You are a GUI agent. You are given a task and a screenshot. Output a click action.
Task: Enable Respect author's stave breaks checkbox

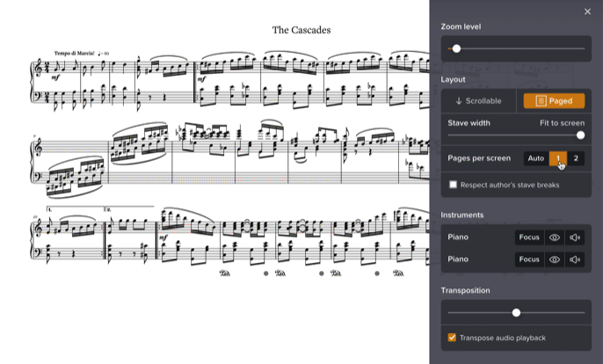click(x=454, y=185)
